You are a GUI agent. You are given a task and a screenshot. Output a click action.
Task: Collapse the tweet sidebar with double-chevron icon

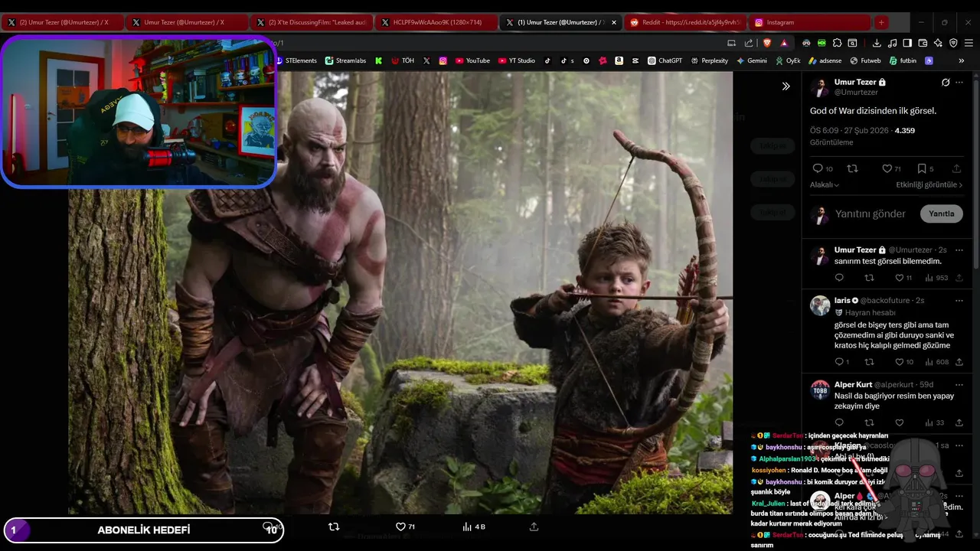[x=786, y=86]
